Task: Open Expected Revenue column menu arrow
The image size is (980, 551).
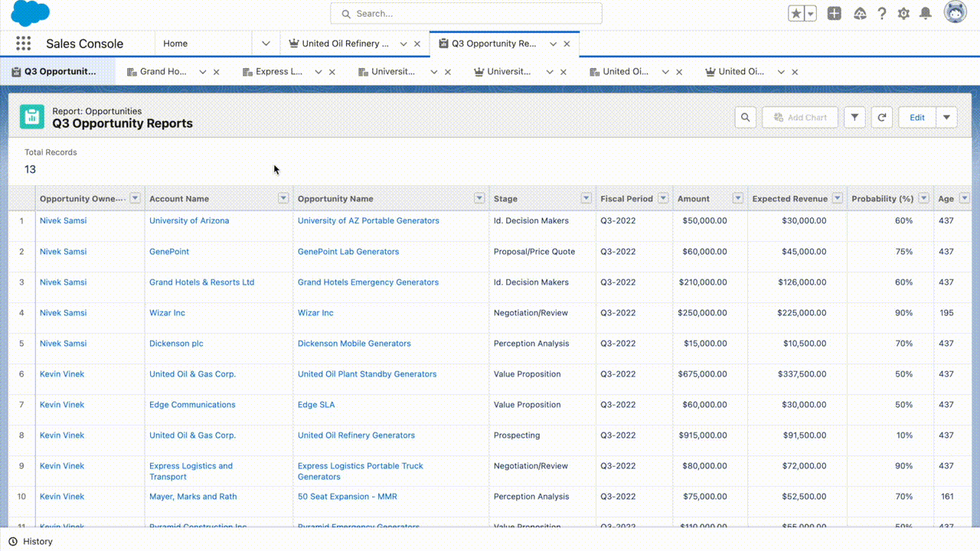Action: pos(838,198)
